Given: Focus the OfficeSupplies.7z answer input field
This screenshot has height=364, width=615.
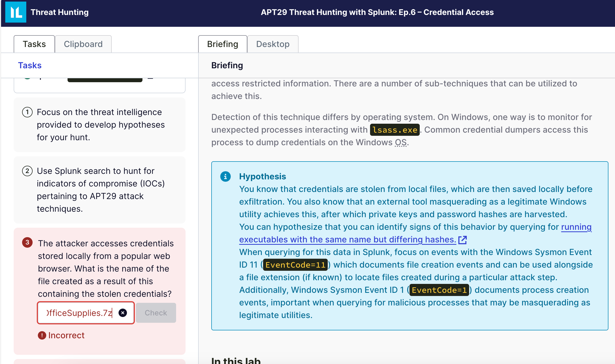Looking at the screenshot, I should 86,313.
